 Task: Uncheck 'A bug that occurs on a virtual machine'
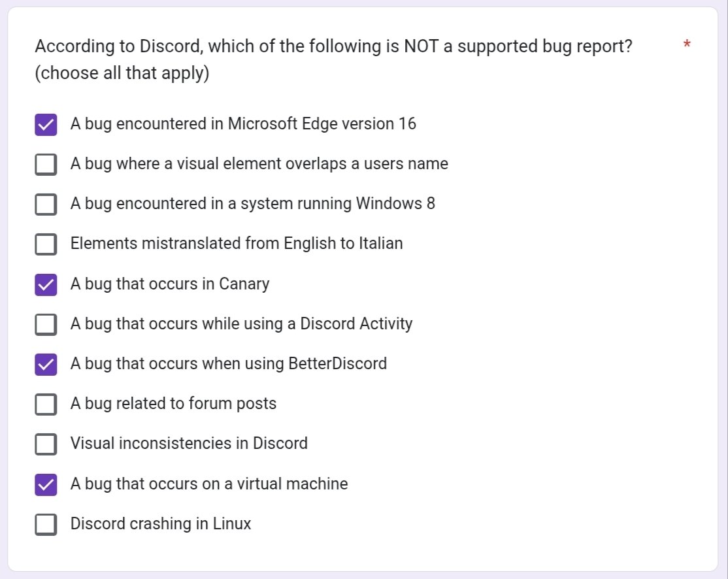click(x=45, y=484)
